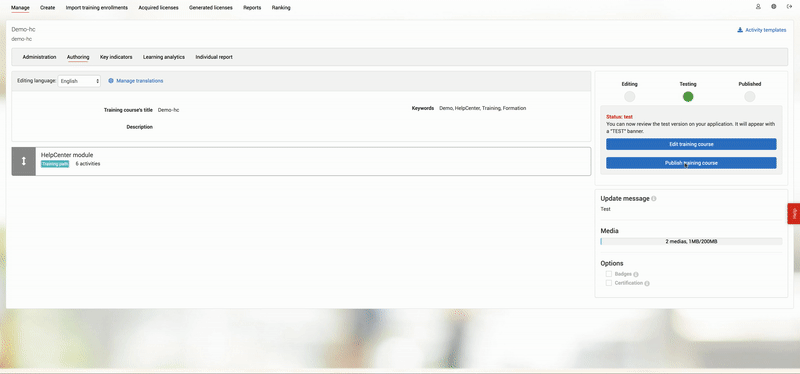This screenshot has height=374, width=800.
Task: Switch to the Authoring tab
Action: [x=78, y=57]
